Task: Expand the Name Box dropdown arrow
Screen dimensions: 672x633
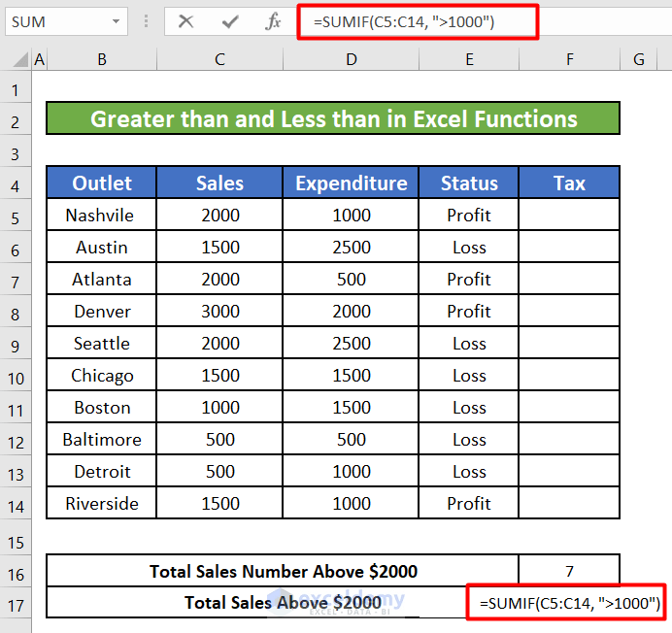Action: click(x=116, y=21)
